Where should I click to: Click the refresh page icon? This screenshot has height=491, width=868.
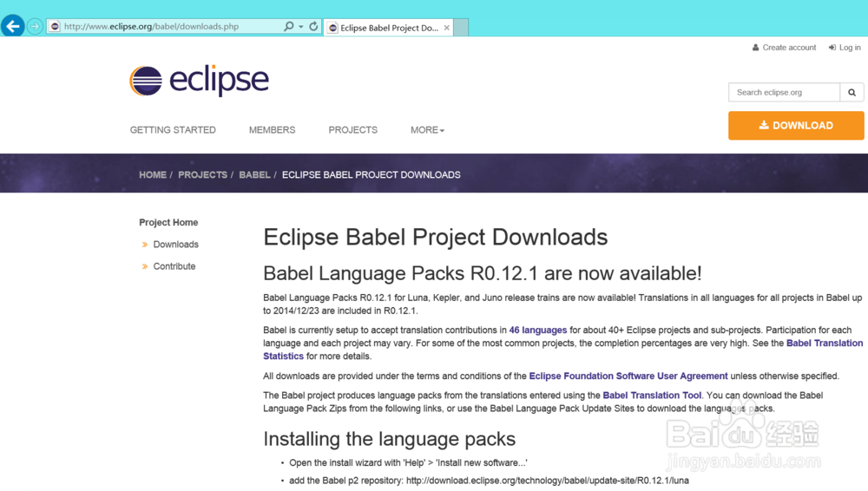pos(313,26)
